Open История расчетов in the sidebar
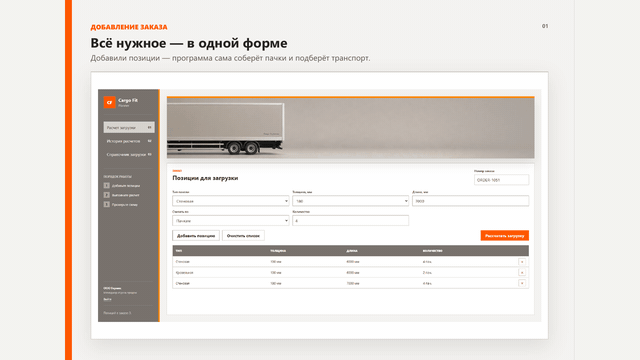Screen dimensions: 640x360 (129, 141)
